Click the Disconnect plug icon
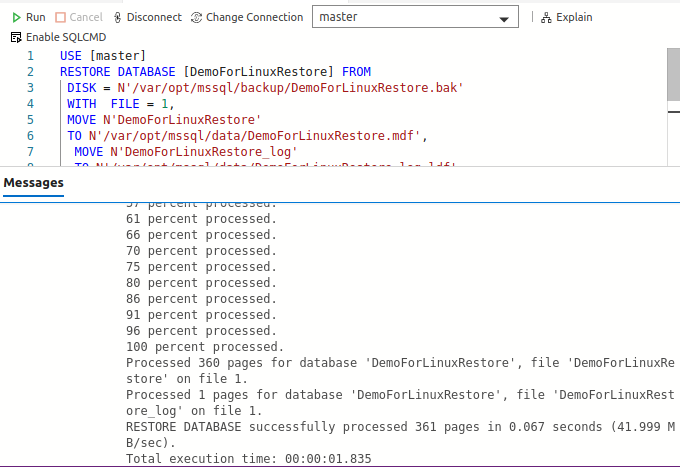The image size is (680, 467). point(118,17)
